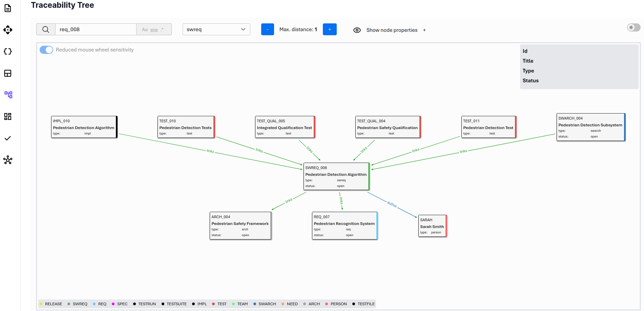Click the TESTSUITE legend entry
Screen dimensions: 644x311
[174, 304]
